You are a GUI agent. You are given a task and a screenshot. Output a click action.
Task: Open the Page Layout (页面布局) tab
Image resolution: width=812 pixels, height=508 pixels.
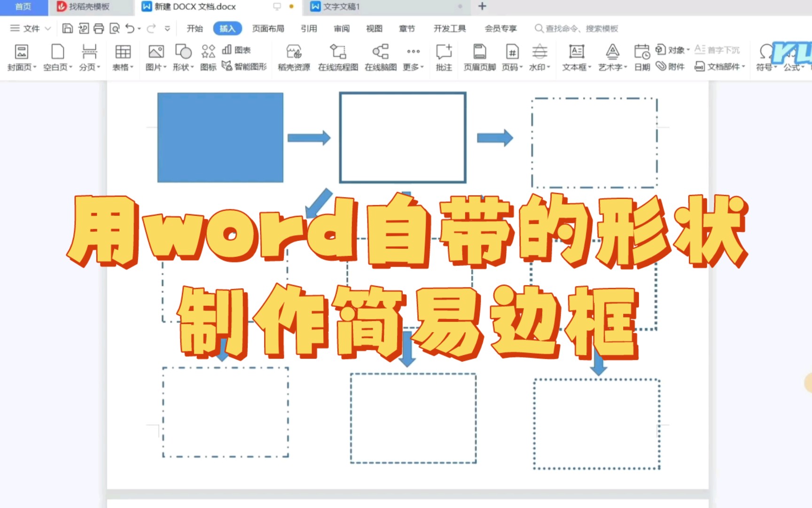click(268, 29)
